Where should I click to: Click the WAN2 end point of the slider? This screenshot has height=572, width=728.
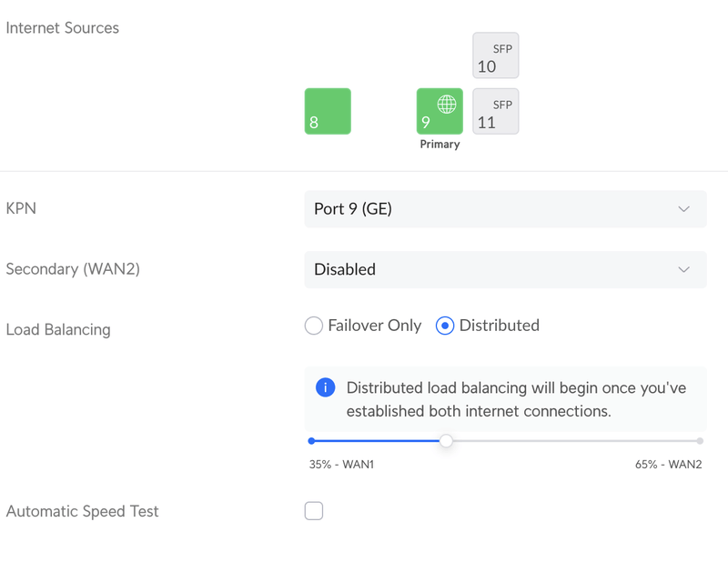(700, 441)
